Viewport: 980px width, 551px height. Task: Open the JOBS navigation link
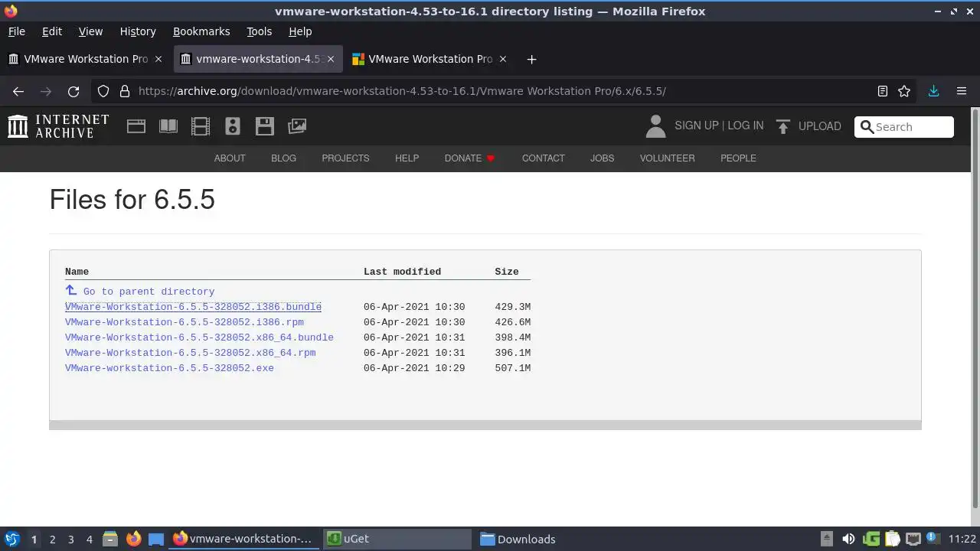(602, 158)
